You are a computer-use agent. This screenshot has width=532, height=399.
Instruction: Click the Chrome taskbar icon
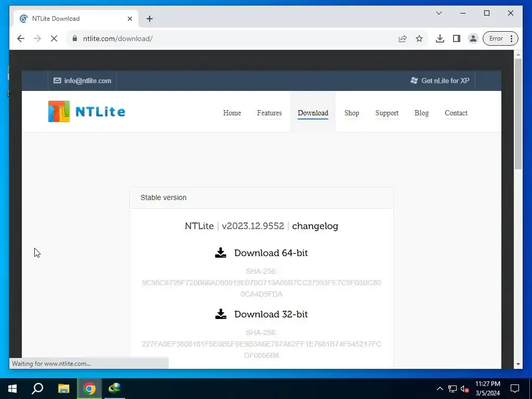(x=89, y=389)
